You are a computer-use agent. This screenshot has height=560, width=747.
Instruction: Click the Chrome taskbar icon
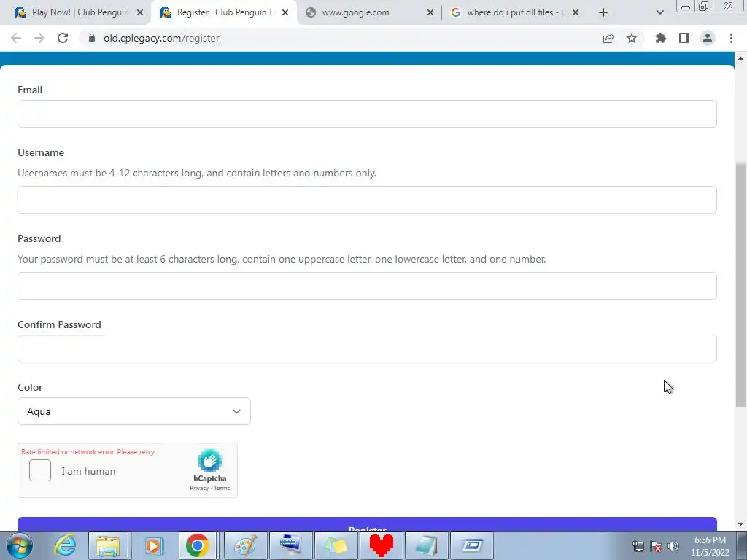197,545
